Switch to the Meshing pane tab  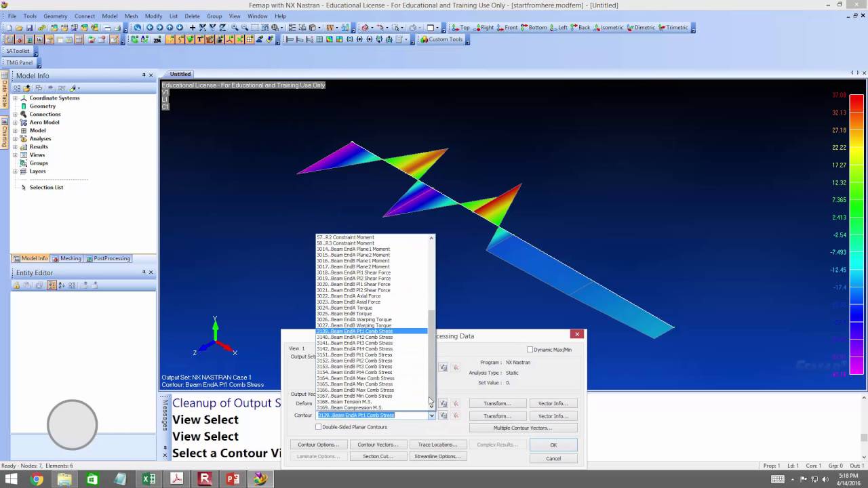(67, 258)
